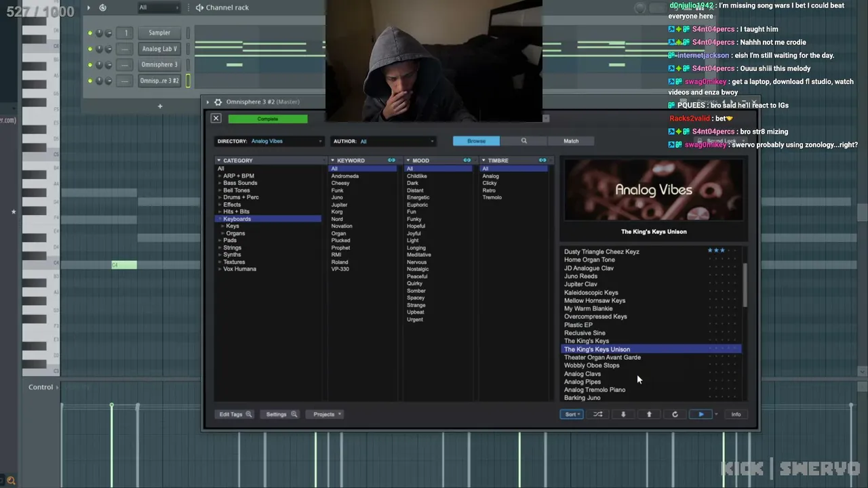The height and width of the screenshot is (488, 868).
Task: Mute the Omnisphere 3 #2 channel
Action: click(x=90, y=81)
